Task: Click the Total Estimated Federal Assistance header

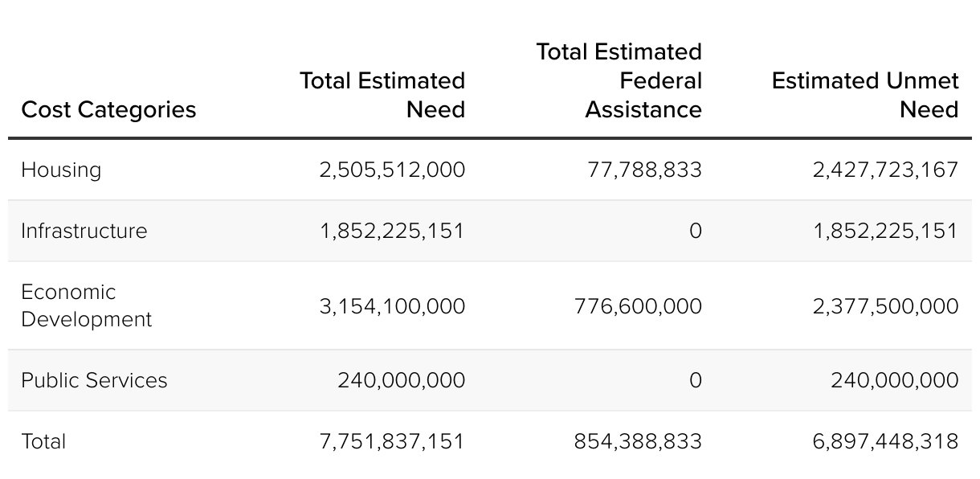Action: (619, 80)
